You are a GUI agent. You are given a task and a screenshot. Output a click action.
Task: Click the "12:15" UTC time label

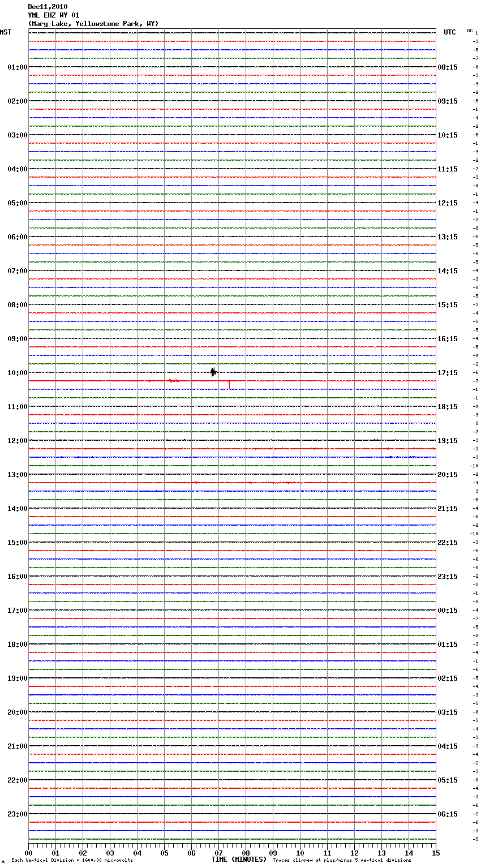click(448, 203)
